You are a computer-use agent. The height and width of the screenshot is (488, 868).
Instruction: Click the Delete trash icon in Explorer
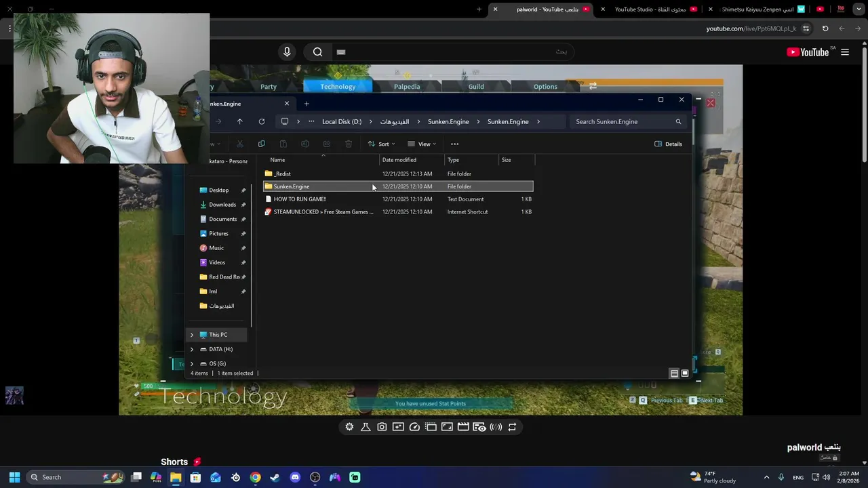(x=349, y=144)
